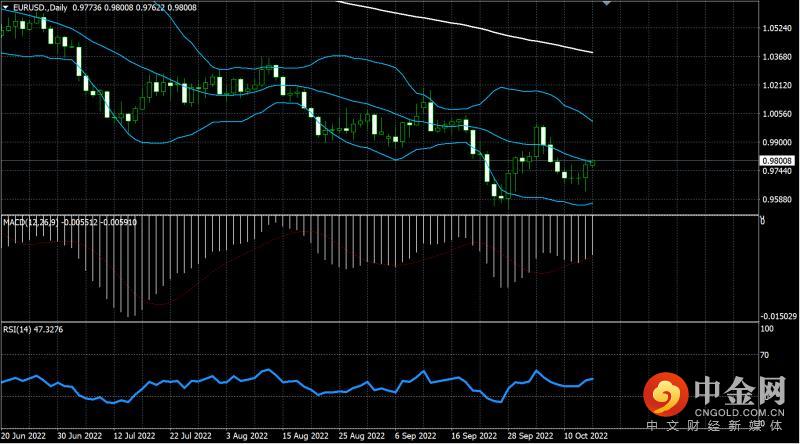Select the RSI(14) 47.3276 indicator label
The height and width of the screenshot is (444, 800).
33,330
